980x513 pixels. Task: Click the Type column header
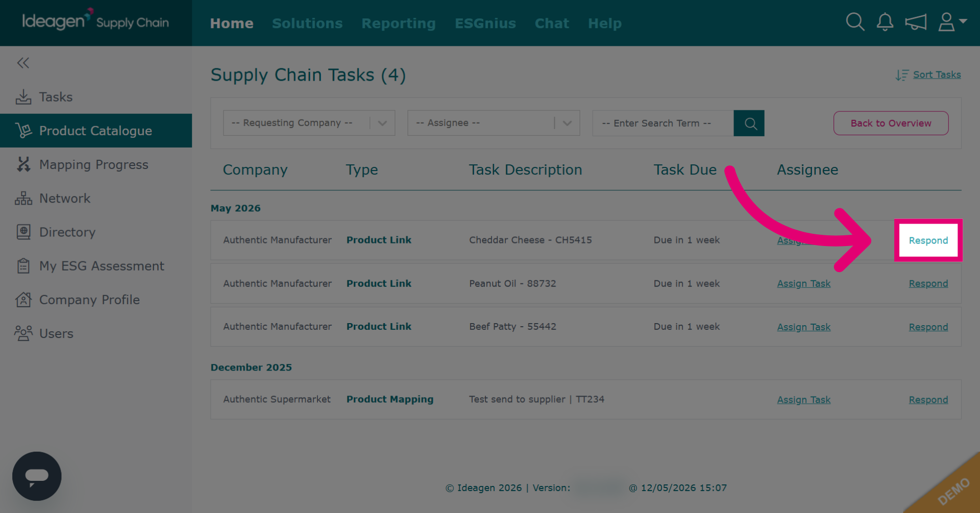point(362,170)
